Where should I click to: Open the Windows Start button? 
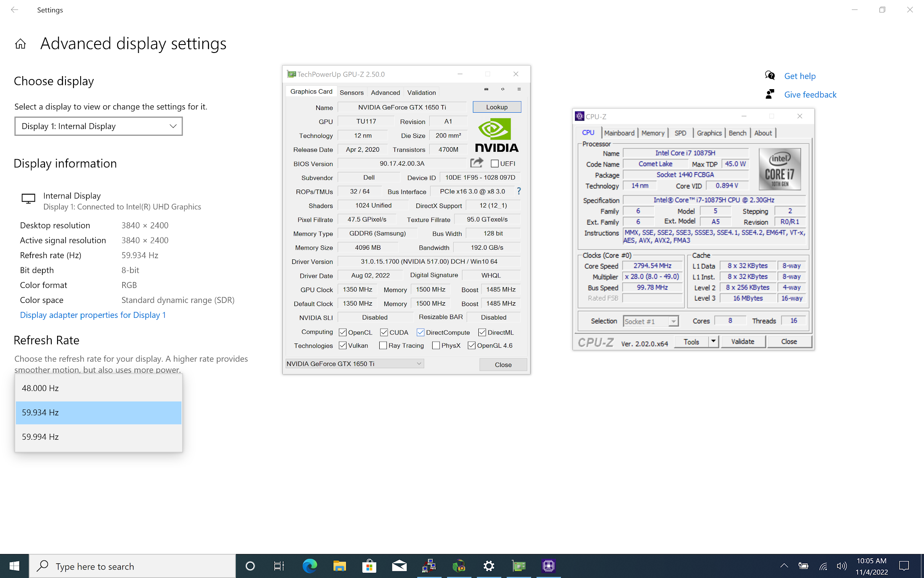[x=14, y=566]
